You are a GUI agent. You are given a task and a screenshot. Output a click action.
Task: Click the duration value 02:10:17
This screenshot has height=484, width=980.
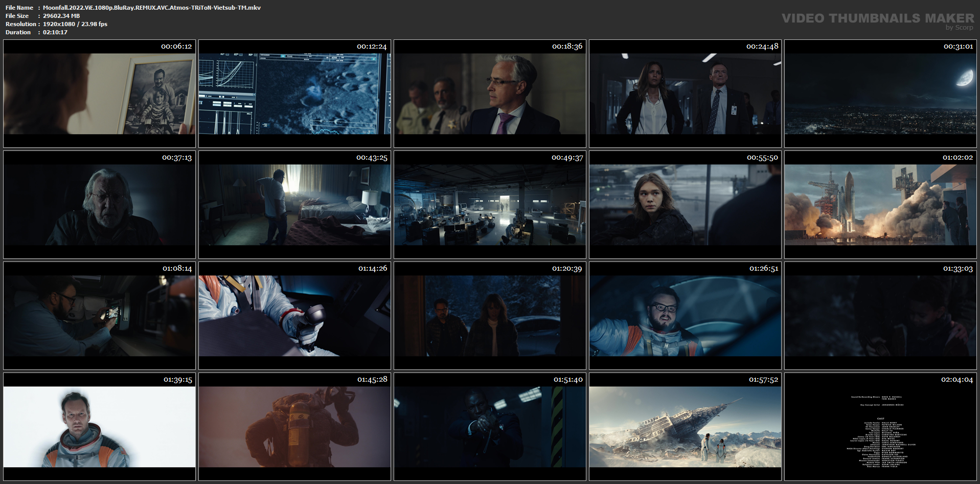click(55, 32)
